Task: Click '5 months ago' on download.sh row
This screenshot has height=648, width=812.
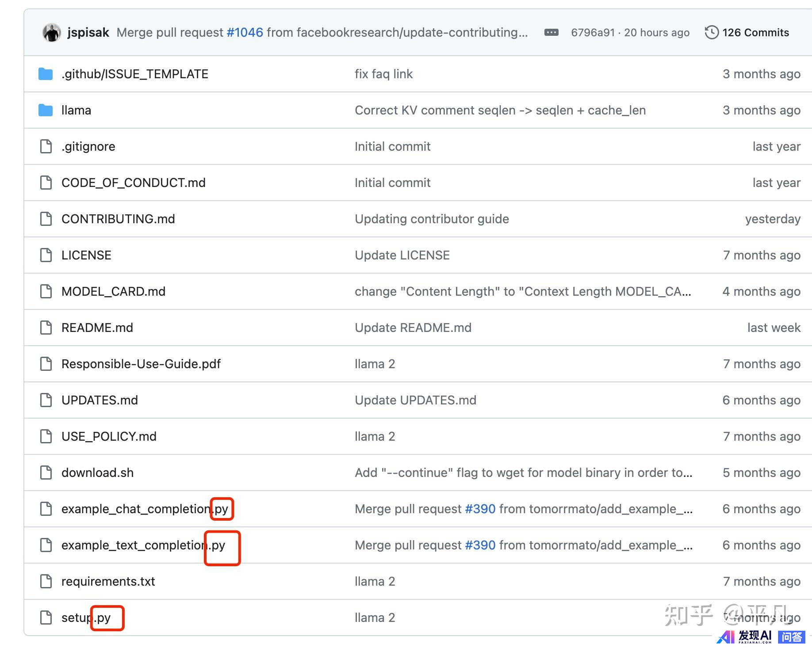Action: pyautogui.click(x=762, y=473)
